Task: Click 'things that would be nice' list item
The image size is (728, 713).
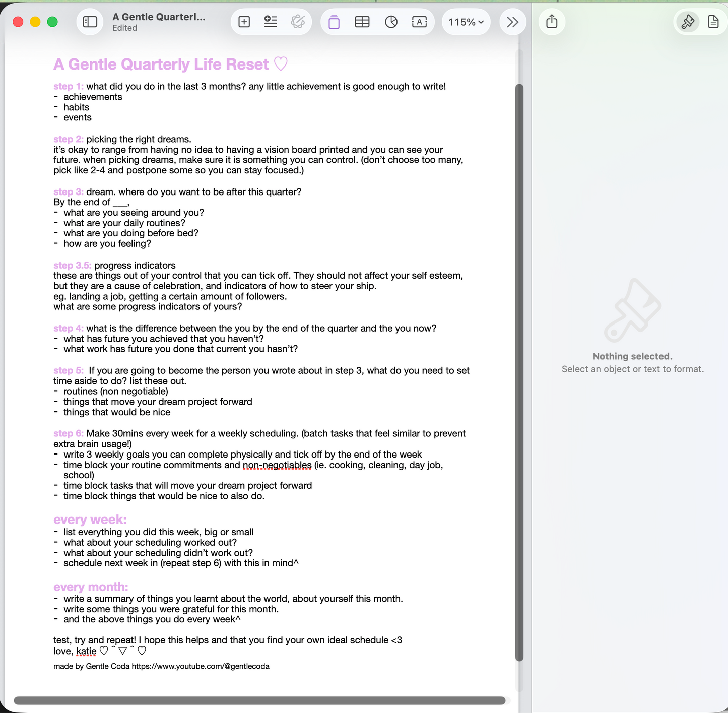Action: [x=117, y=412]
